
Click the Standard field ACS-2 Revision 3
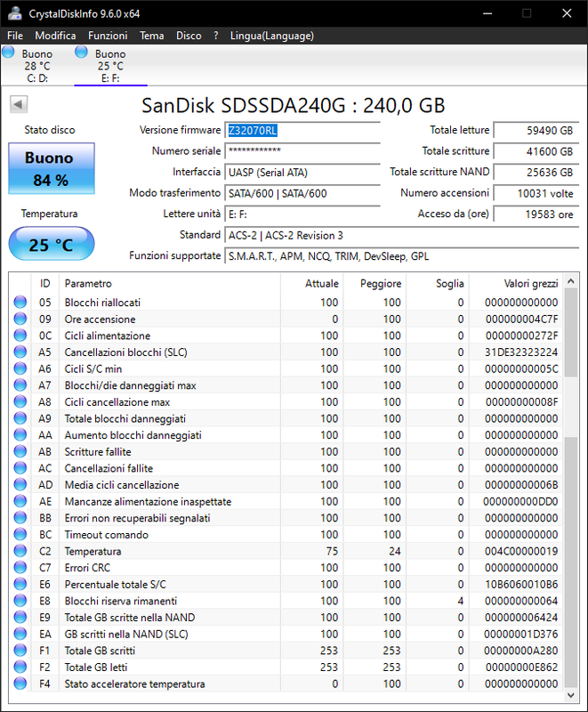click(401, 235)
